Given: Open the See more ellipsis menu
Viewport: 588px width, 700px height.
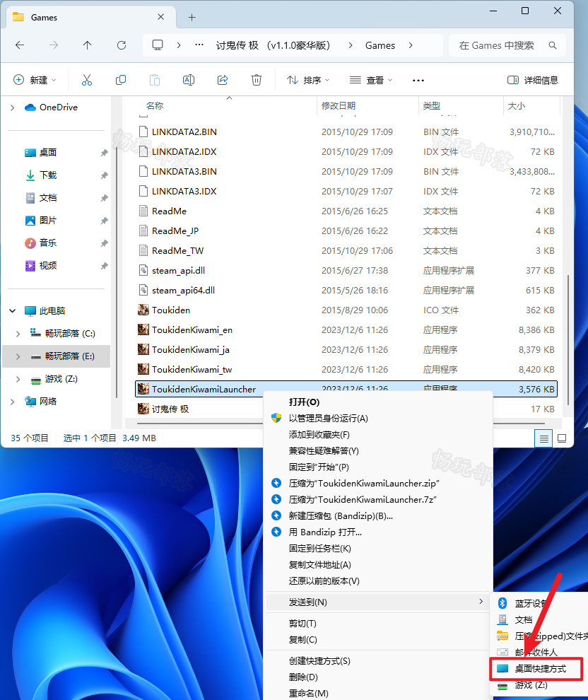Looking at the screenshot, I should 418,81.
